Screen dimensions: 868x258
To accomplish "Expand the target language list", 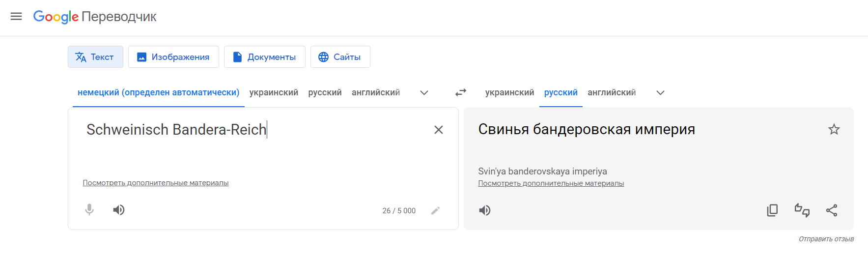I will (x=661, y=92).
